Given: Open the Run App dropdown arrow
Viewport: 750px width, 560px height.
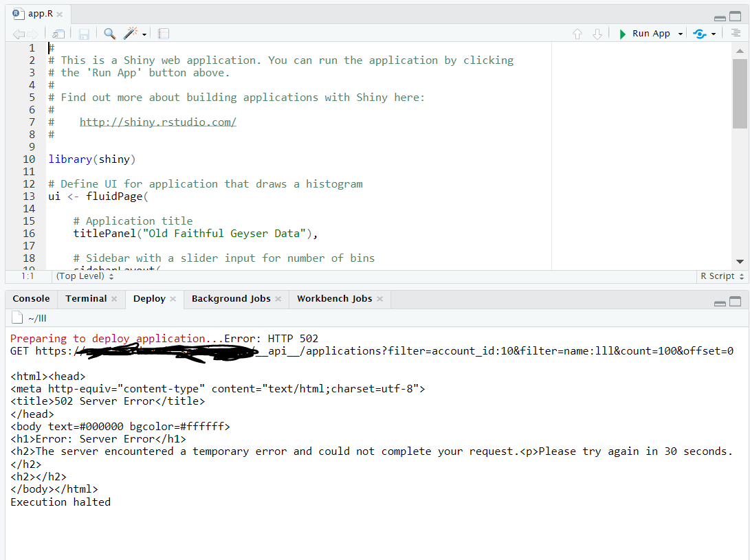Looking at the screenshot, I should [x=679, y=33].
